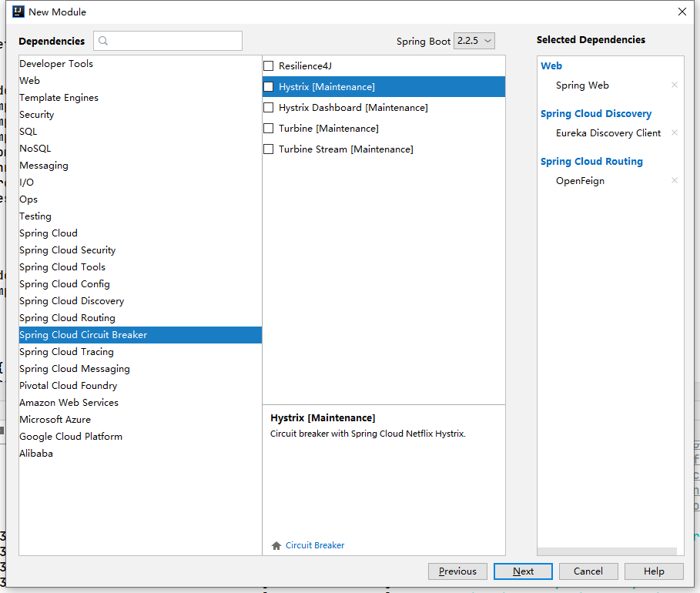Click the IntelliJ icon in title bar
The width and height of the screenshot is (700, 593).
(x=18, y=12)
